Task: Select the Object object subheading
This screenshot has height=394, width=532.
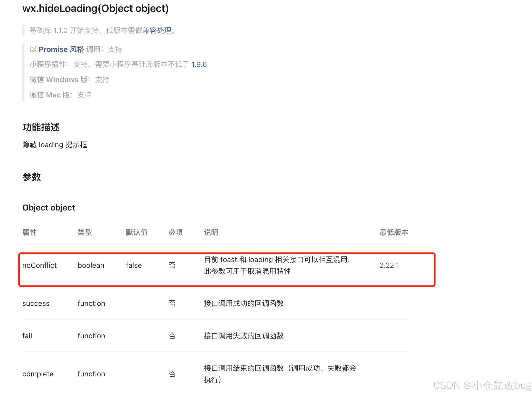Action: 49,207
